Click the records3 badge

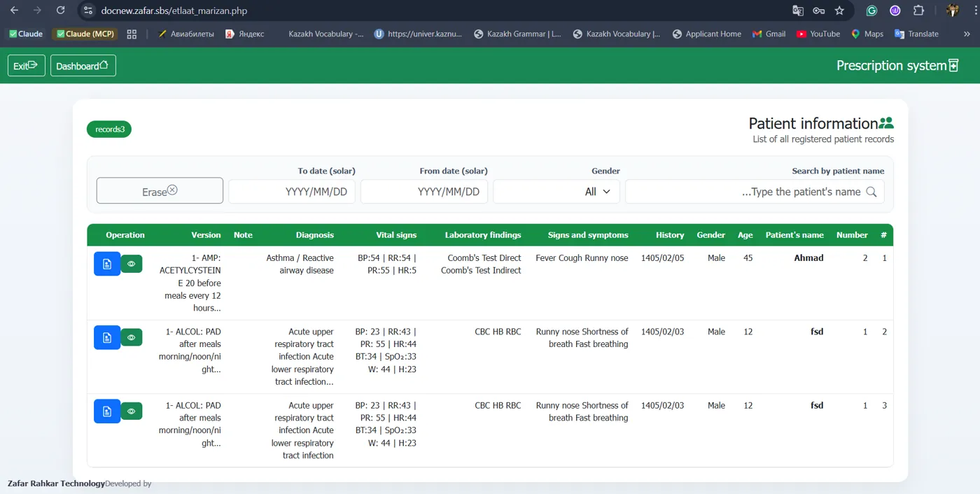coord(109,129)
